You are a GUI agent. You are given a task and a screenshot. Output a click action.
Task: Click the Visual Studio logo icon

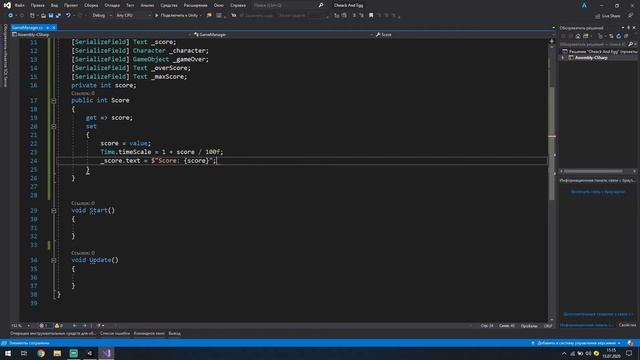pos(7,5)
